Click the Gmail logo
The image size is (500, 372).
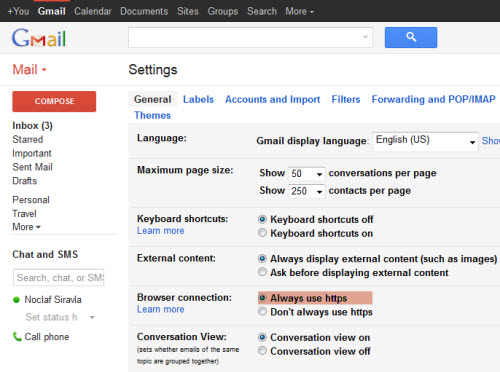point(39,38)
